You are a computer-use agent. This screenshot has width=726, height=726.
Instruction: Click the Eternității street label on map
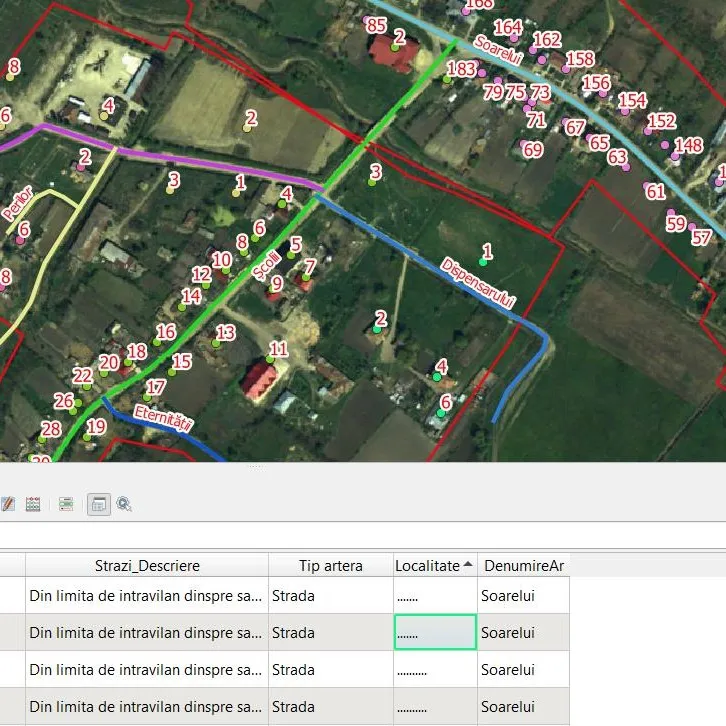pos(163,416)
